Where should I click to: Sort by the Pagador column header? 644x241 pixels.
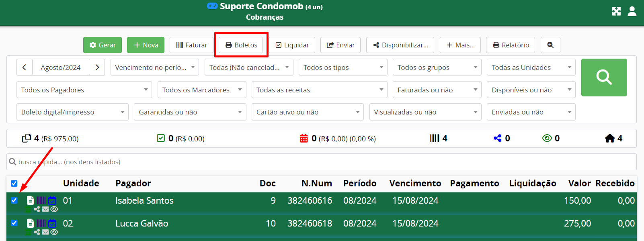pyautogui.click(x=133, y=184)
